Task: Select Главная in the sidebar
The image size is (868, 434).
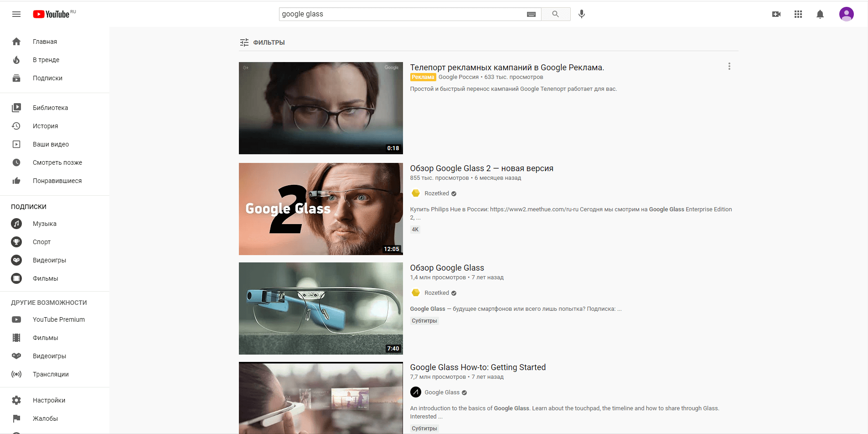Action: point(55,42)
